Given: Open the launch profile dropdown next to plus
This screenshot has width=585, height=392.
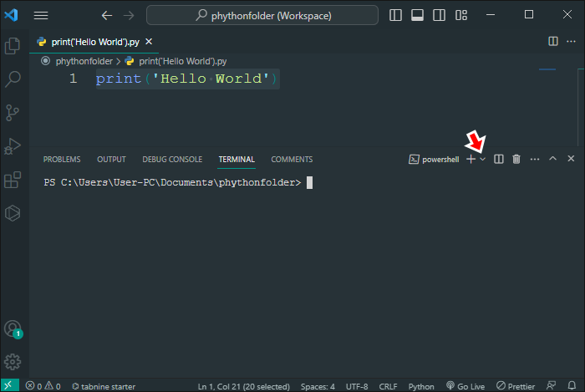Looking at the screenshot, I should [483, 160].
